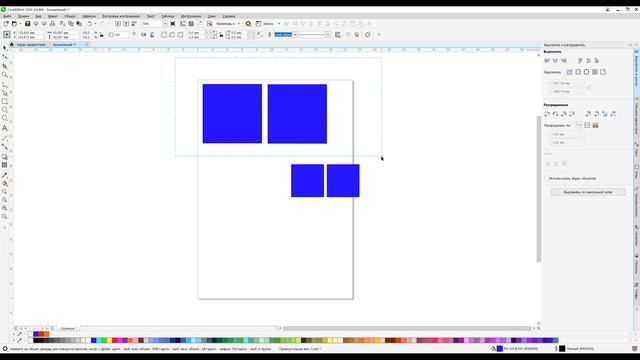The width and height of the screenshot is (640, 360).
Task: Mirror the object horizontally in the property bar
Action: [x=143, y=35]
